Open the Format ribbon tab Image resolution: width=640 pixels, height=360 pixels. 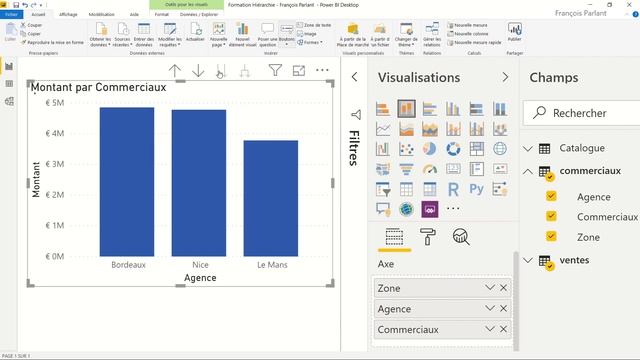(x=162, y=14)
